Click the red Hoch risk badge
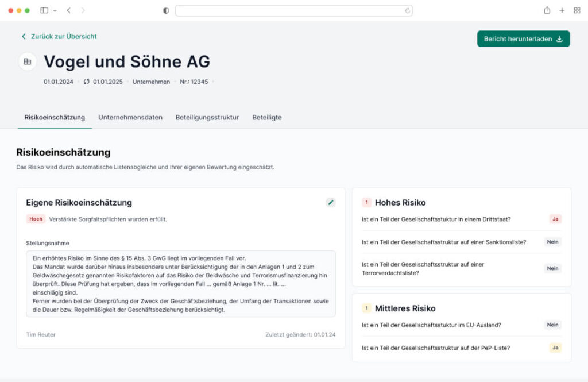This screenshot has height=382, width=588. tap(36, 219)
